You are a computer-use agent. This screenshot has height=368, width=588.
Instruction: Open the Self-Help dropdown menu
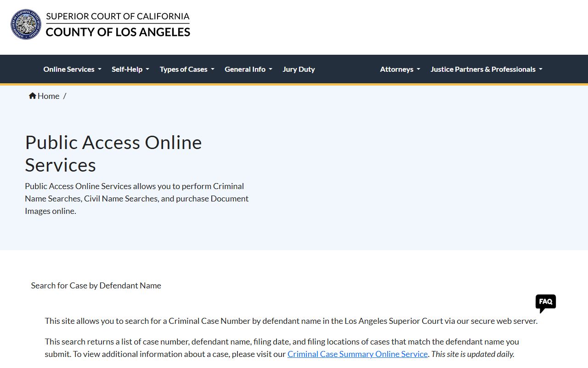point(130,69)
